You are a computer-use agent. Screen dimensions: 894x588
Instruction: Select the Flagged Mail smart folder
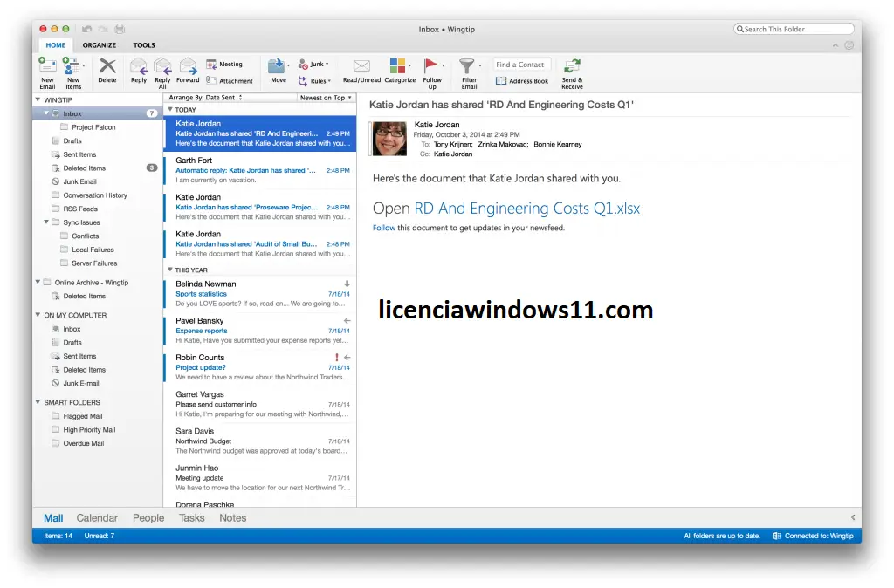pyautogui.click(x=98, y=416)
